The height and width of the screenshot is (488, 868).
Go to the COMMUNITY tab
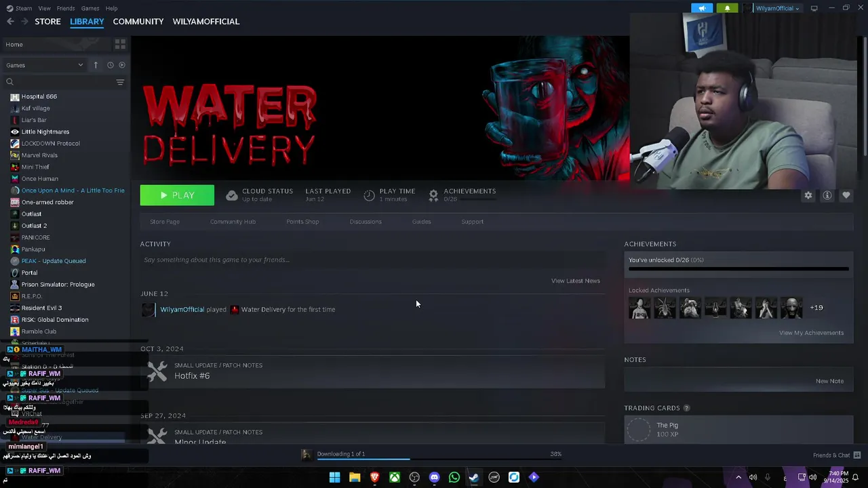138,22
